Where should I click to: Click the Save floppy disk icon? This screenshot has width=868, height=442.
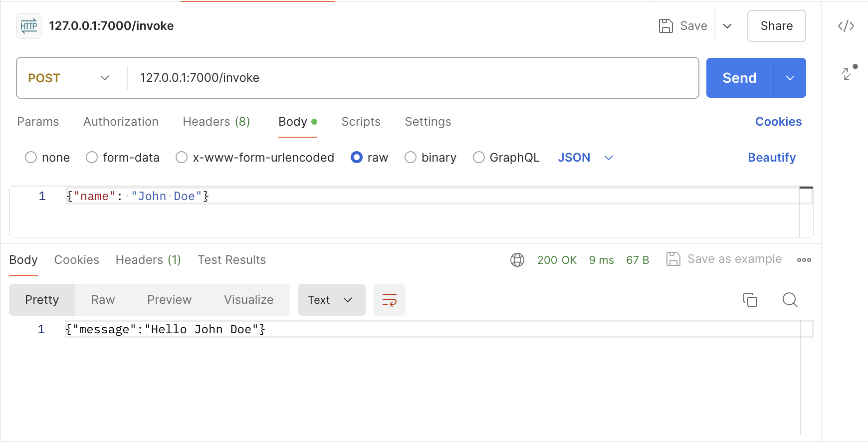pyautogui.click(x=665, y=26)
